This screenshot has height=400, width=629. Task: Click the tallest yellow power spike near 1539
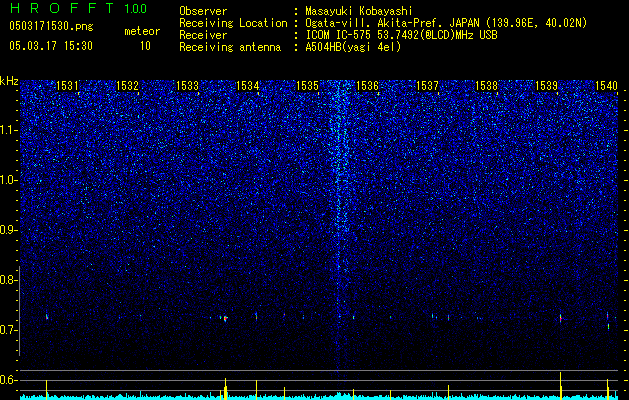[560, 386]
